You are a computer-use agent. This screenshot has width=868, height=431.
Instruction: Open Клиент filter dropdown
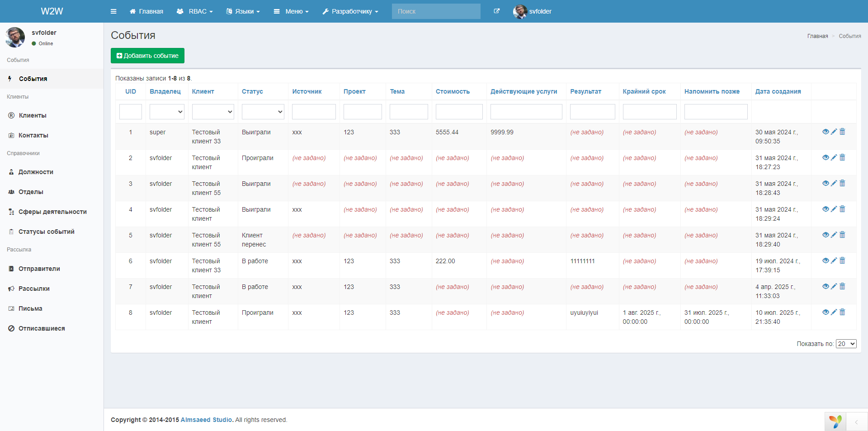tap(213, 112)
